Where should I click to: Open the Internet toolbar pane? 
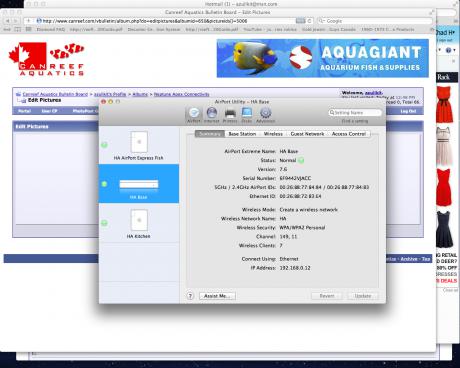212,115
